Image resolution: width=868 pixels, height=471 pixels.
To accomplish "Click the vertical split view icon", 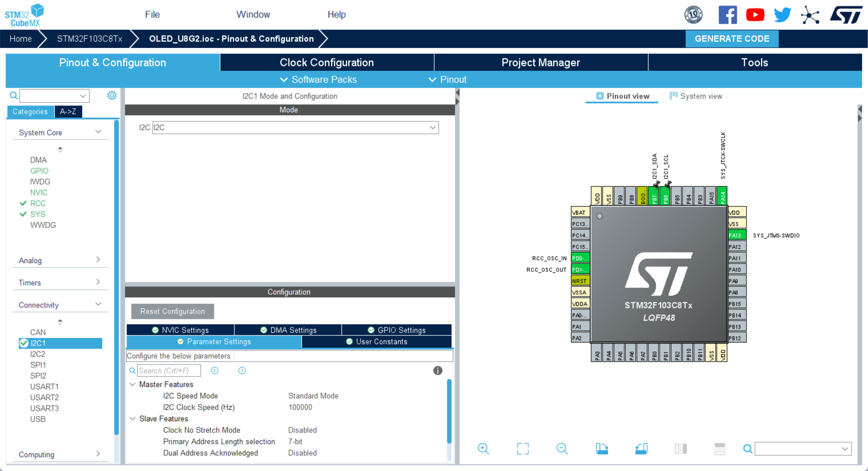I will point(681,449).
